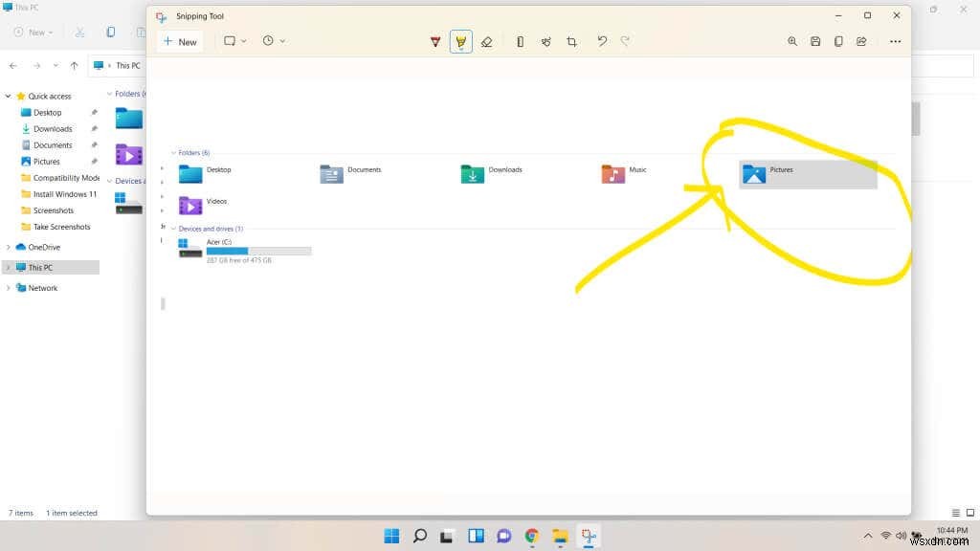The width and height of the screenshot is (980, 551).
Task: Share the snip via the share icon
Action: 860,41
